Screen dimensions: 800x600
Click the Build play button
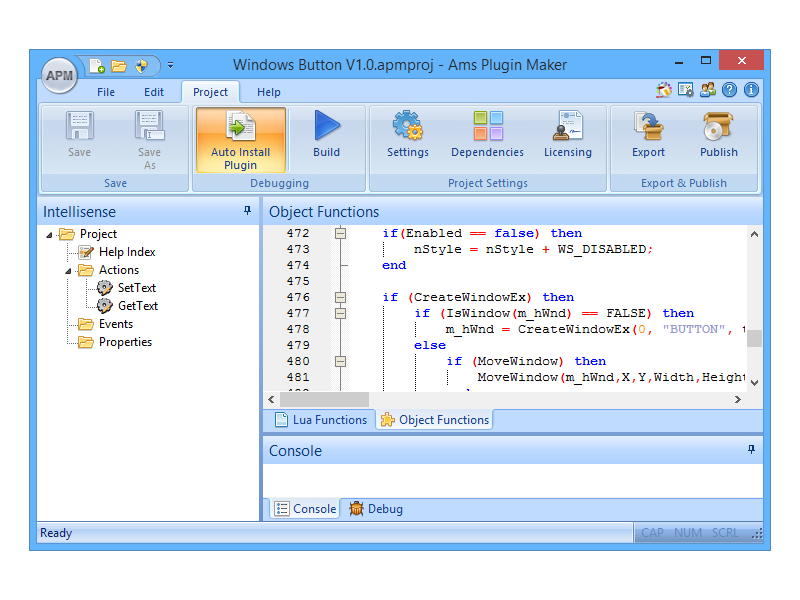coord(327,135)
